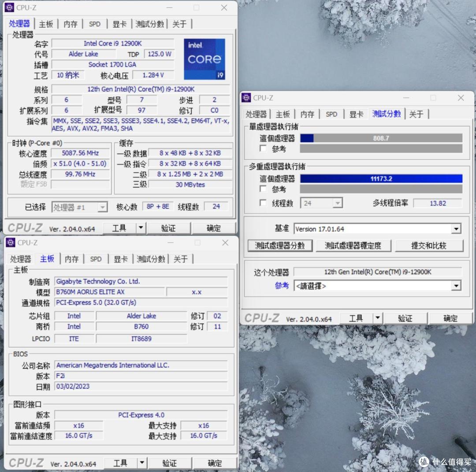Open 測試分數 tab in processor window
The width and height of the screenshot is (476, 472).
(x=150, y=24)
